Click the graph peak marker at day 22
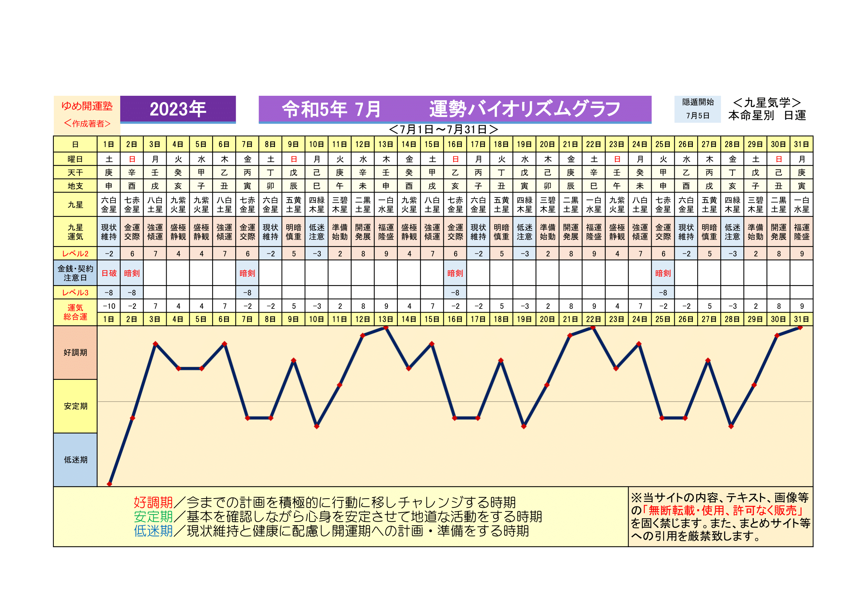This screenshot has width=868, height=614. tap(593, 328)
